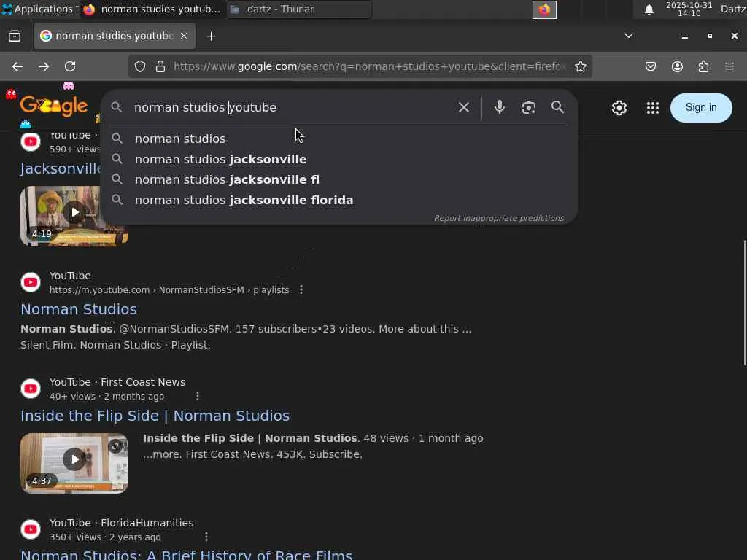
Task: Click the m.youtube.com NormanStudiosSFM URL text
Action: (x=169, y=290)
